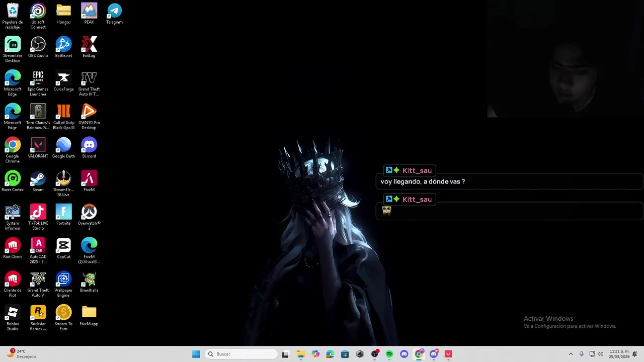The width and height of the screenshot is (644, 362).
Task: Open the clock showing 11:21 p. m.
Action: tap(619, 354)
